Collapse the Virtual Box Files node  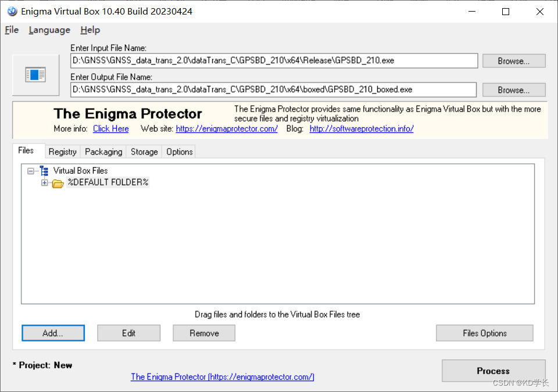pyautogui.click(x=30, y=170)
